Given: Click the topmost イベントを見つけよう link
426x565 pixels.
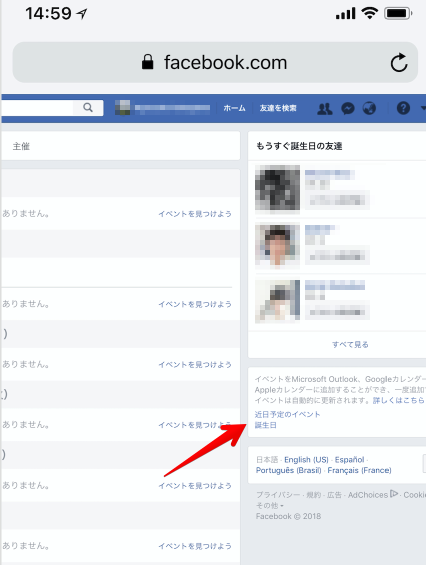Looking at the screenshot, I should (x=195, y=214).
